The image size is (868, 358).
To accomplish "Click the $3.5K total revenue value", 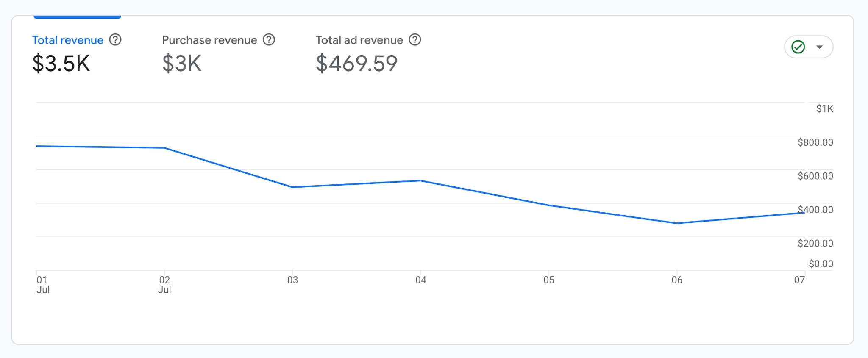I will coord(61,64).
